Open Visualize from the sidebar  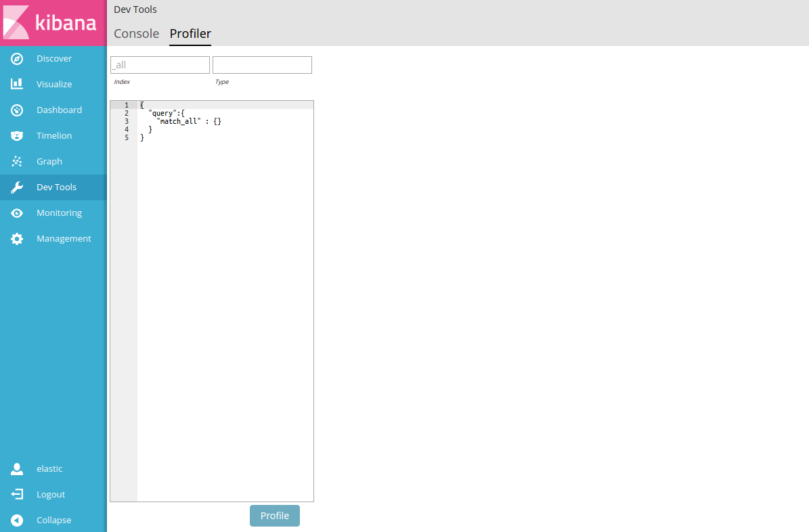pos(54,84)
